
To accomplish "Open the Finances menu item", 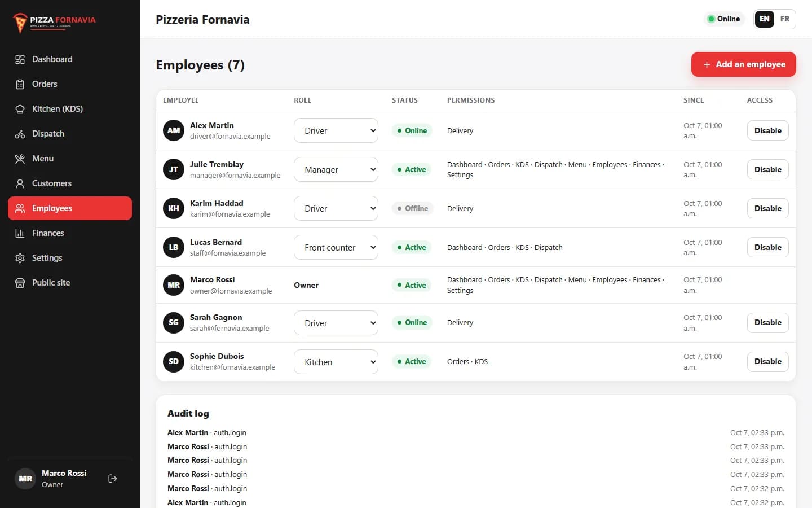I will 70,233.
